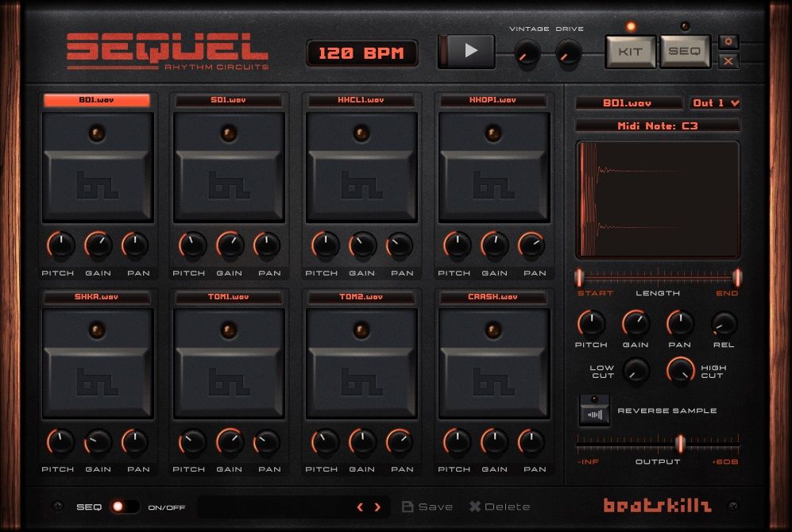Click the sample End slider handle
Viewport: 792px width, 532px height.
737,276
